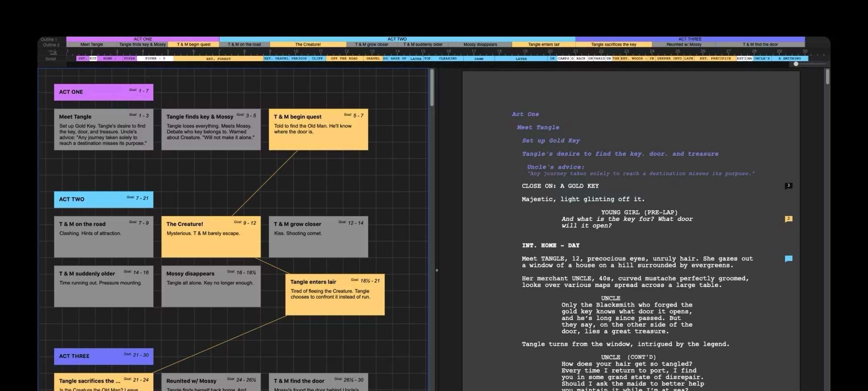This screenshot has height=391, width=868.
Task: Click the beat board vertical scrollbar
Action: pyautogui.click(x=432, y=88)
